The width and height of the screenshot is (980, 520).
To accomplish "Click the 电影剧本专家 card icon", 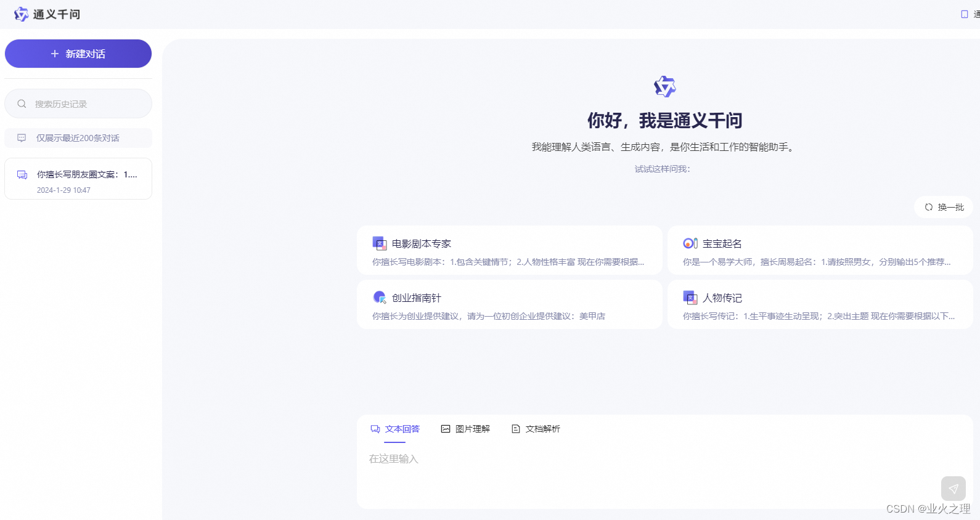I will point(380,243).
